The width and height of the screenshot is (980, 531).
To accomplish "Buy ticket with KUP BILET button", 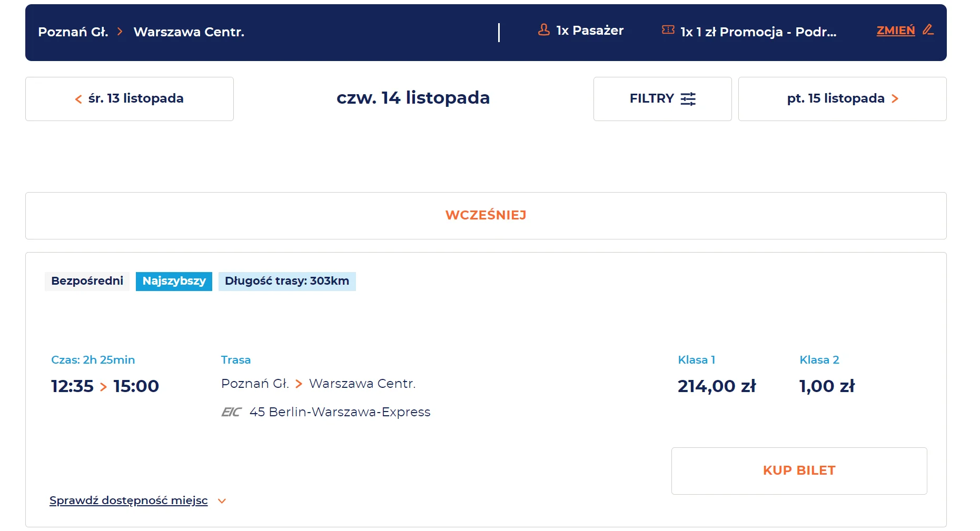I will [x=799, y=471].
